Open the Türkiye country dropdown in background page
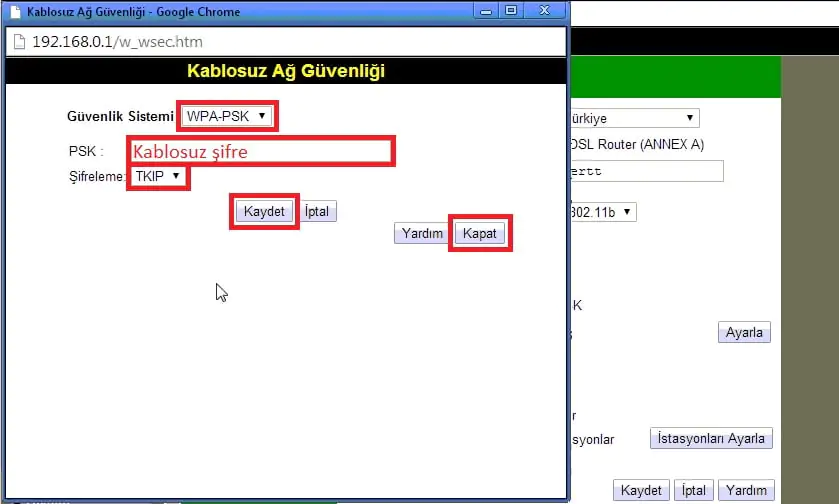The image size is (839, 504). coord(635,118)
